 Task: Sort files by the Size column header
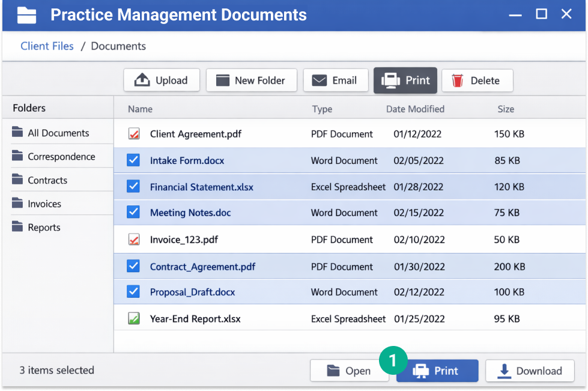click(506, 109)
